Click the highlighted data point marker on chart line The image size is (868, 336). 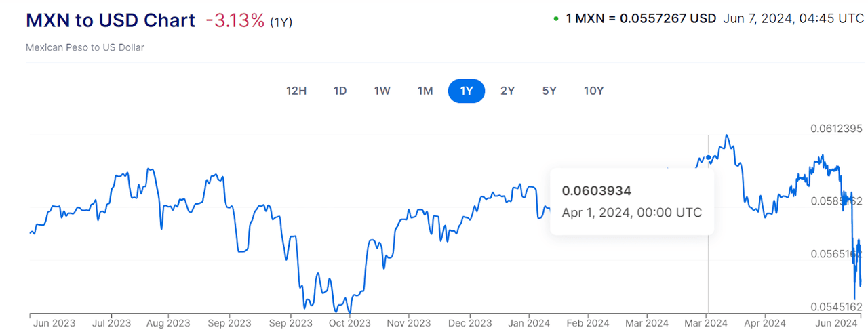709,158
